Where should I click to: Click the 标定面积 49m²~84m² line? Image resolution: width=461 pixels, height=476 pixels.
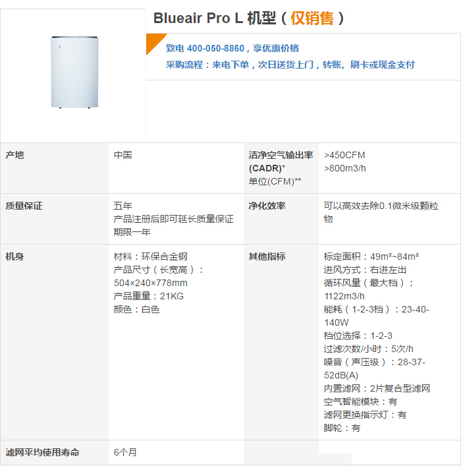click(371, 256)
